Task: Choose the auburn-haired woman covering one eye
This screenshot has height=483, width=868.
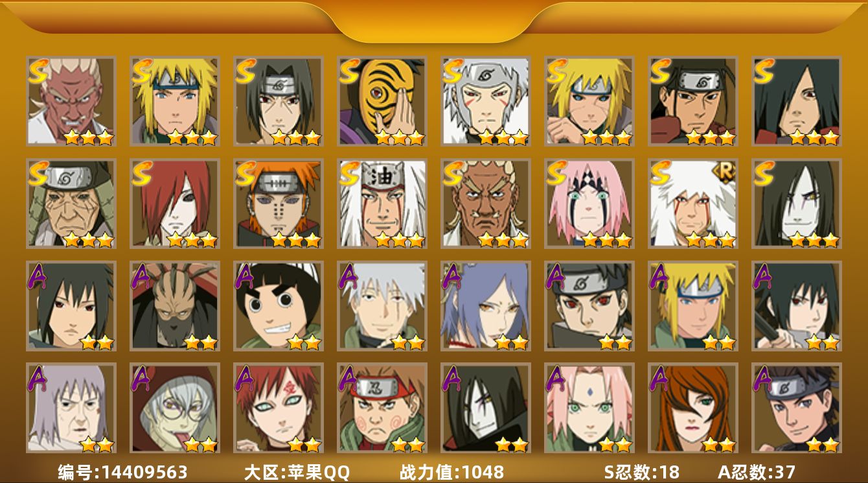Action: [693, 408]
